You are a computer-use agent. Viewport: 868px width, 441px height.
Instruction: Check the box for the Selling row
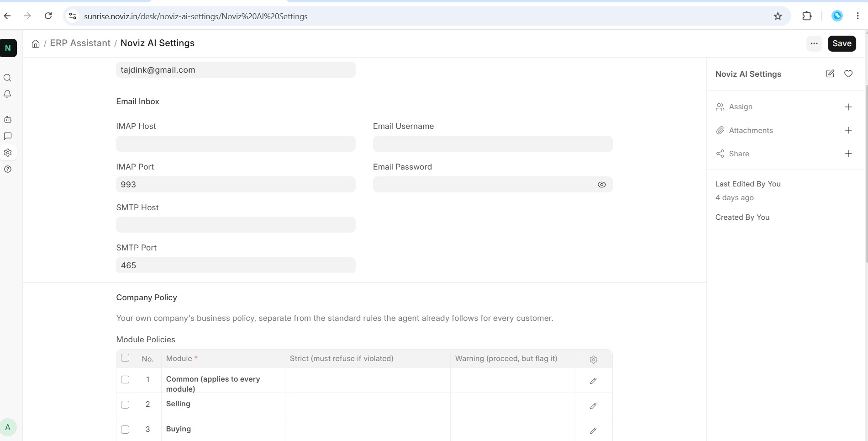point(125,404)
